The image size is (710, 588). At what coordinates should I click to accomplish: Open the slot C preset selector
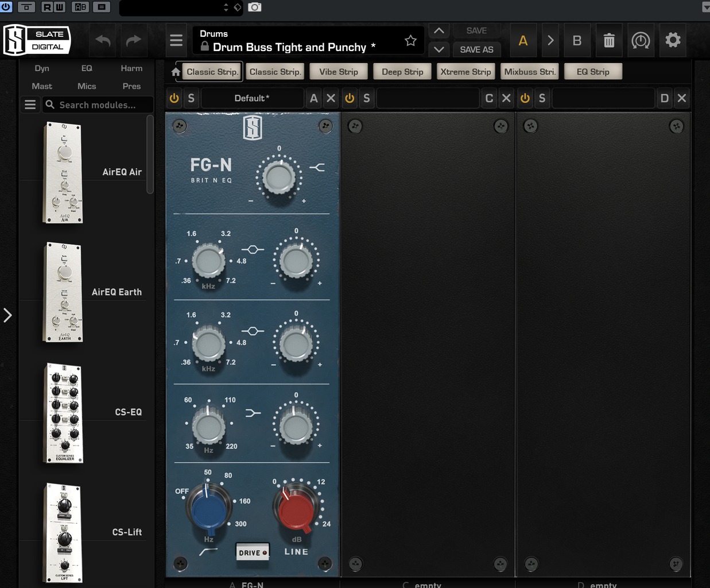428,98
